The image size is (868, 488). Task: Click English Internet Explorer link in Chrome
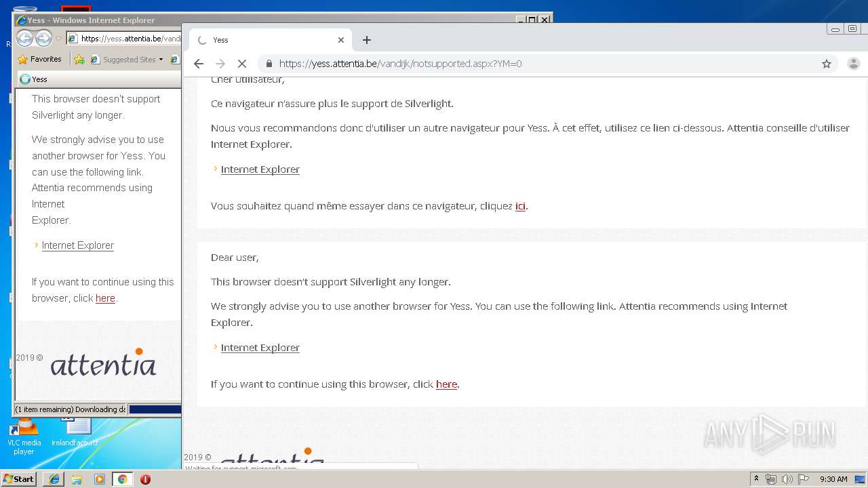click(260, 348)
